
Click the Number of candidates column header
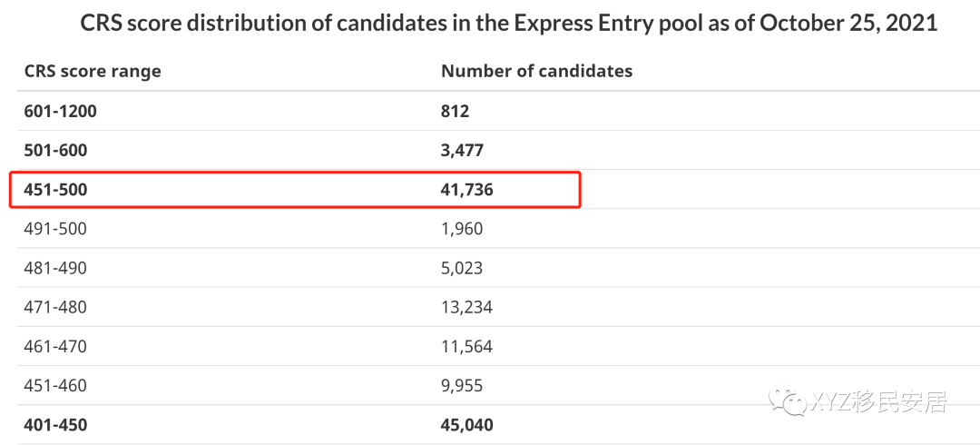point(537,72)
